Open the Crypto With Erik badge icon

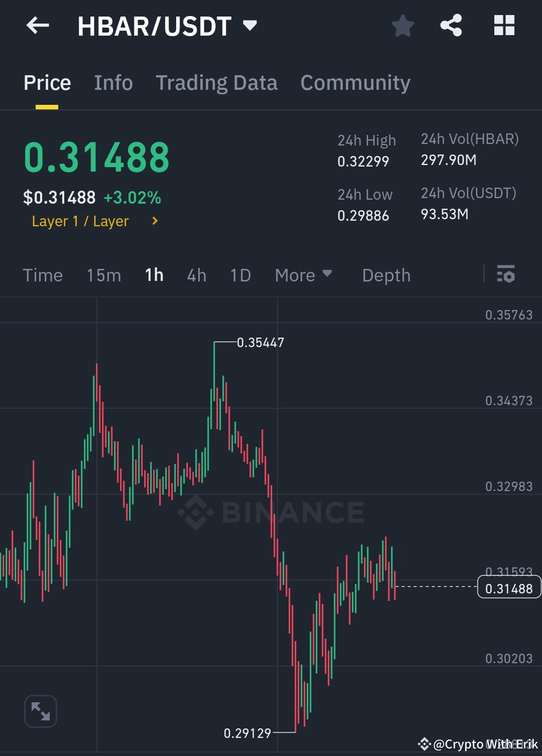pyautogui.click(x=424, y=744)
